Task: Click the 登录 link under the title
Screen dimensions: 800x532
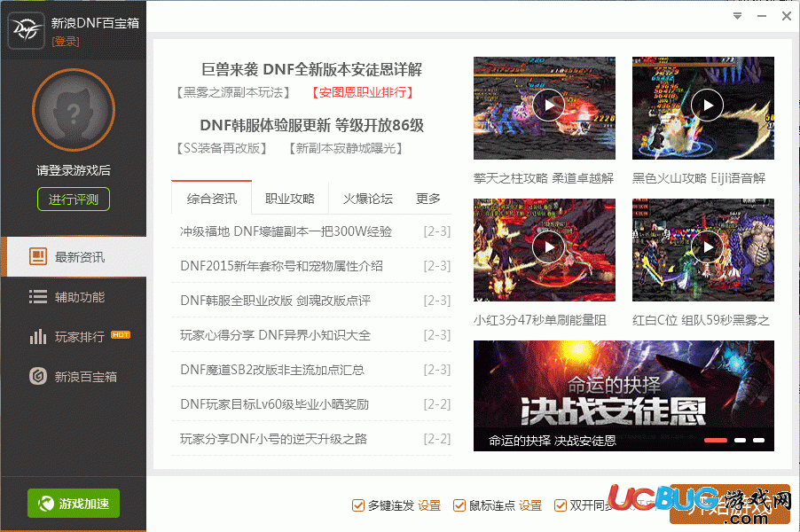Action: 66,42
